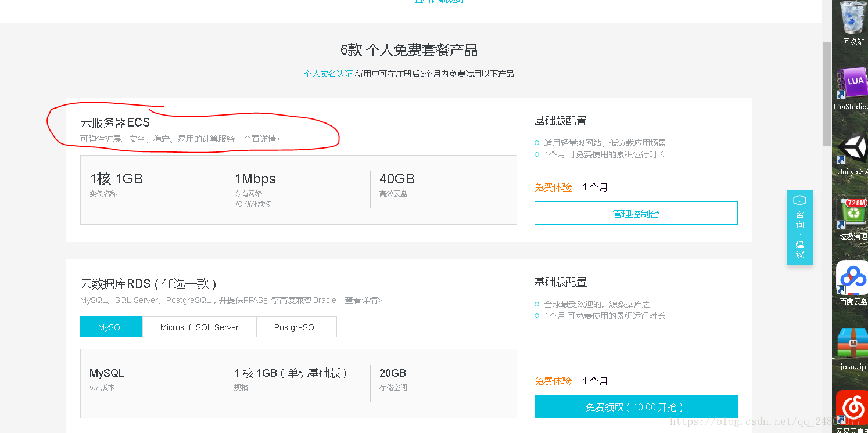Click 免费领取 (10:00开抢) button for RDS
Screen dimensions: 868x433
pos(636,407)
